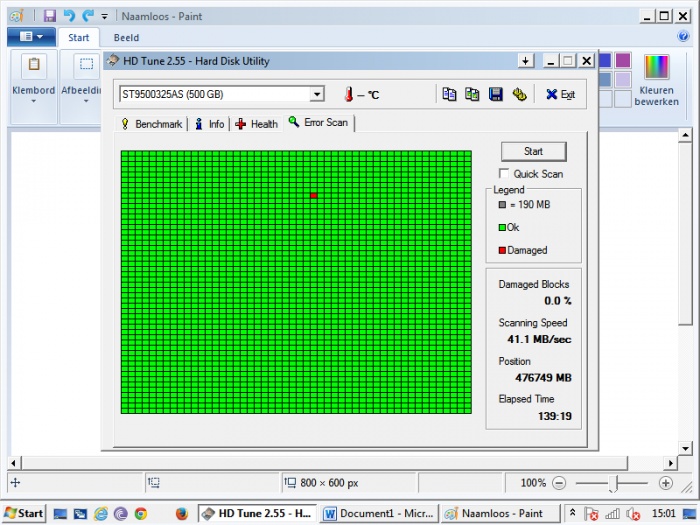Open Internet Explorer from quick launch

(x=100, y=514)
